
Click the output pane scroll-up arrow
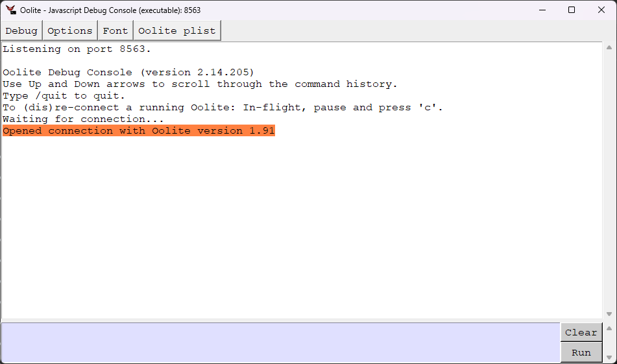click(x=609, y=47)
